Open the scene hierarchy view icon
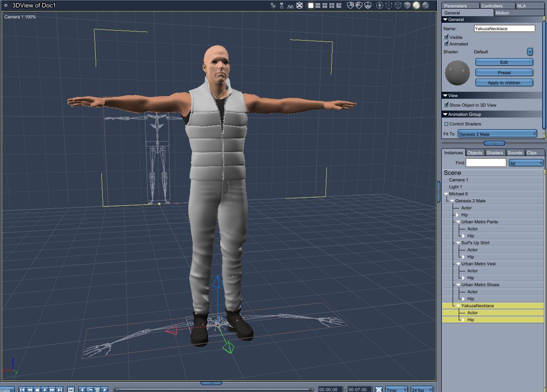547x392 pixels. pos(281,5)
